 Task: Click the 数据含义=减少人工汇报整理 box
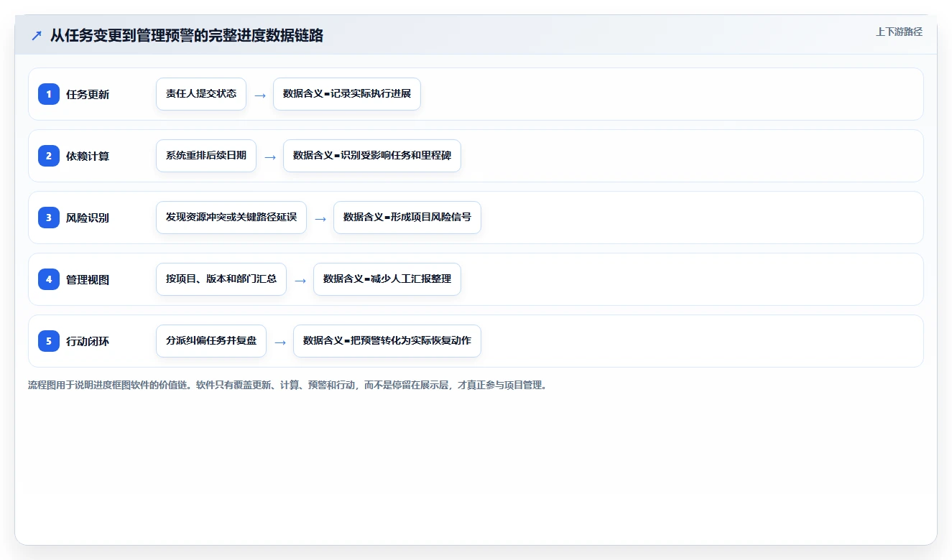point(387,279)
